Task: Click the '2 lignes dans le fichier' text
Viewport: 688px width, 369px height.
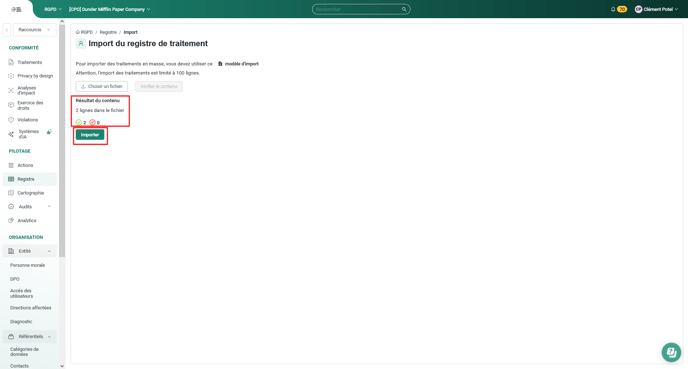Action: pos(100,110)
